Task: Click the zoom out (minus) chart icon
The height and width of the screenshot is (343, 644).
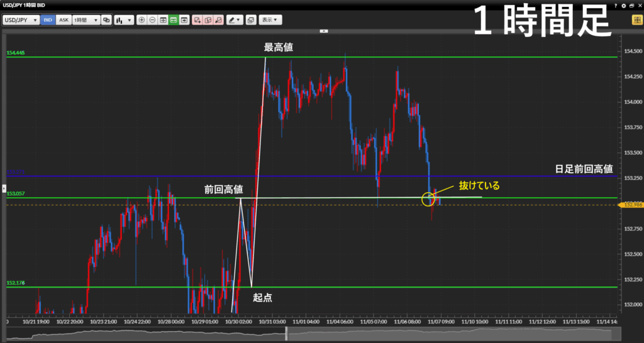Action: tap(152, 20)
